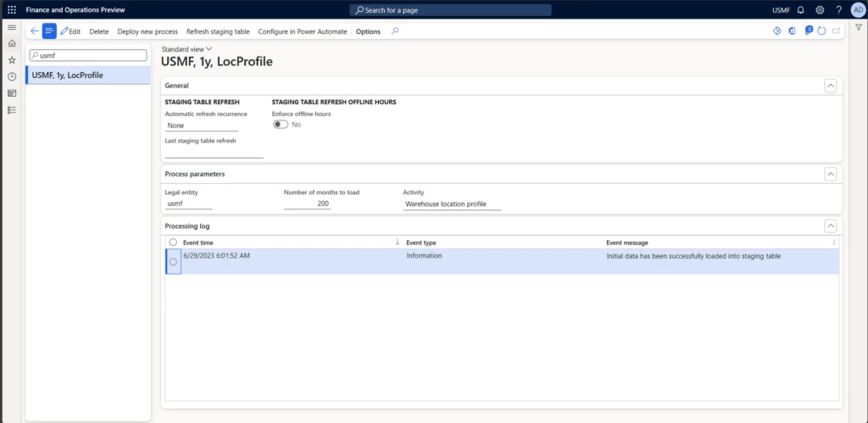Open the settings gear
The image size is (868, 423).
[820, 10]
